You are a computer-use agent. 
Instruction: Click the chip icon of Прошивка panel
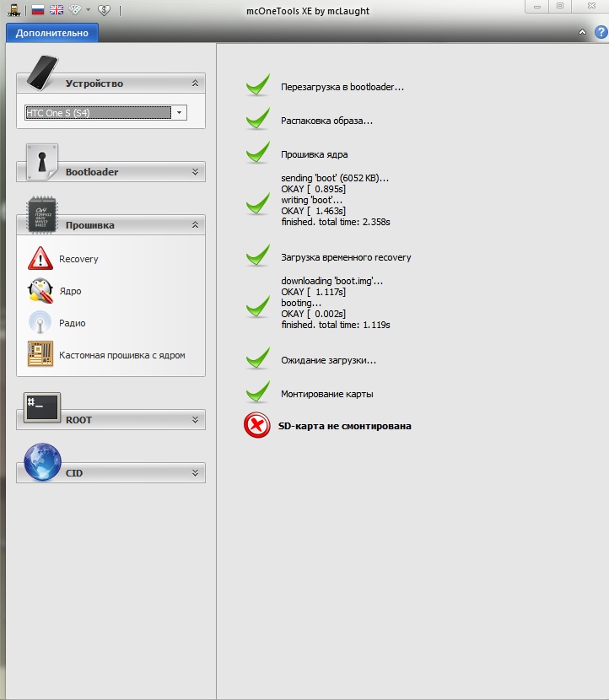(42, 215)
